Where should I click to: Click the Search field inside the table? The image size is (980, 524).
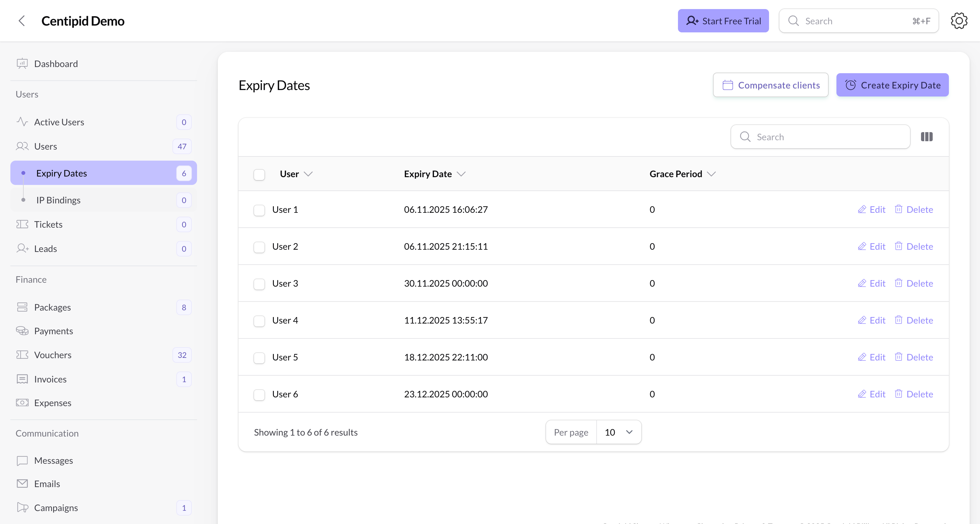click(x=820, y=137)
